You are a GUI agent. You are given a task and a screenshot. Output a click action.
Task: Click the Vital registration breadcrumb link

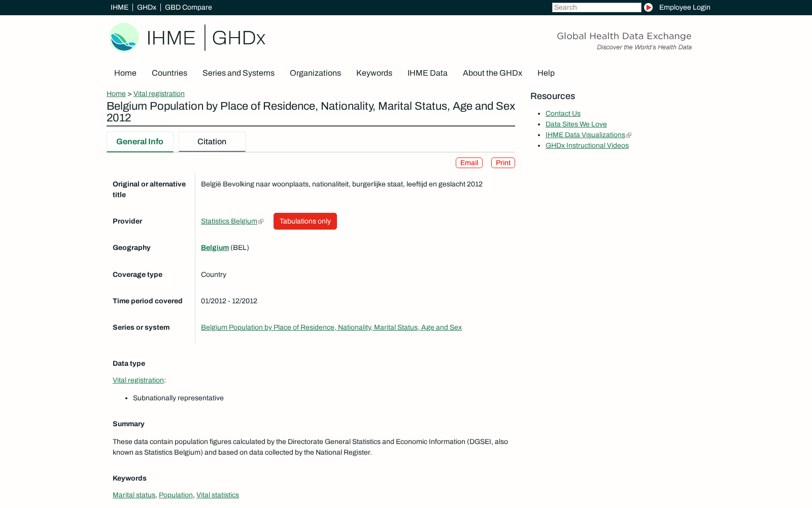click(159, 93)
